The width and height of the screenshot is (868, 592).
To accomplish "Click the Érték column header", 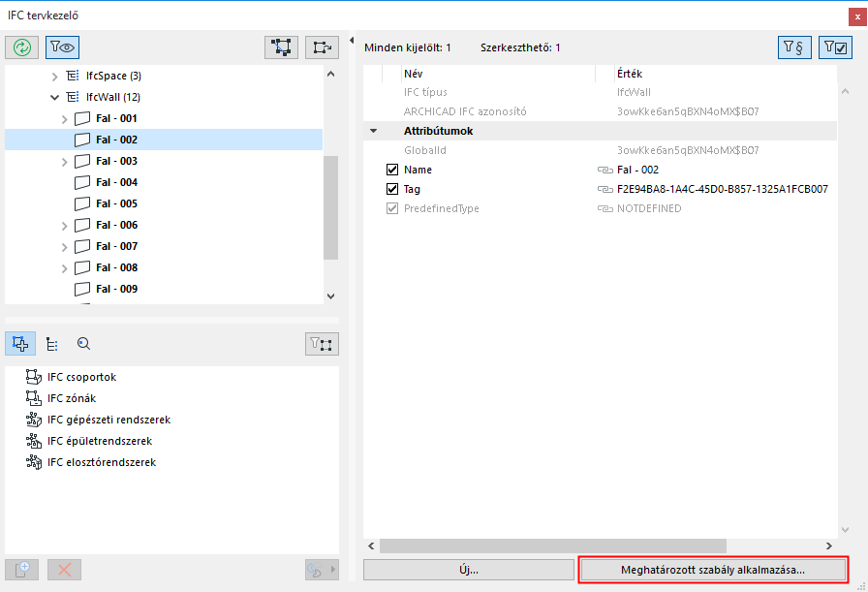I will coord(727,74).
